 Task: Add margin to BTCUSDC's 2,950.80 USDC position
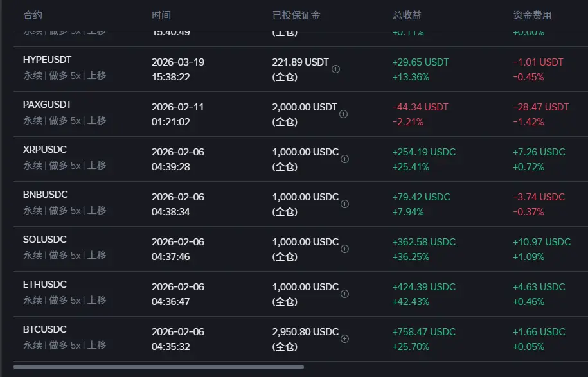click(x=344, y=338)
